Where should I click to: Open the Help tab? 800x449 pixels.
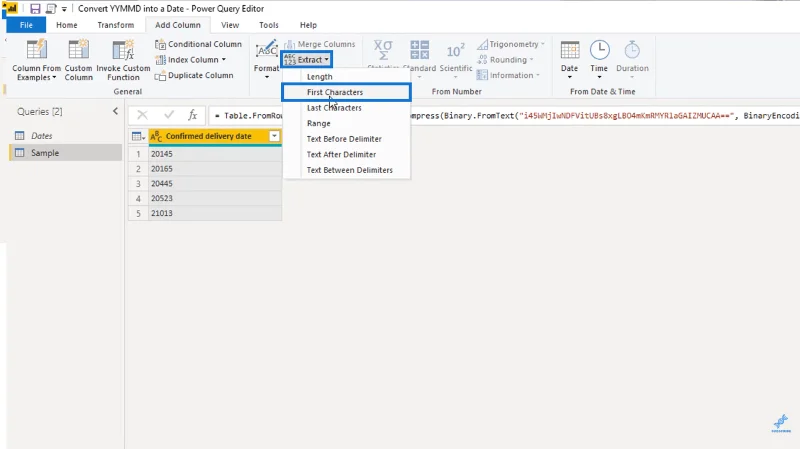[x=308, y=25]
